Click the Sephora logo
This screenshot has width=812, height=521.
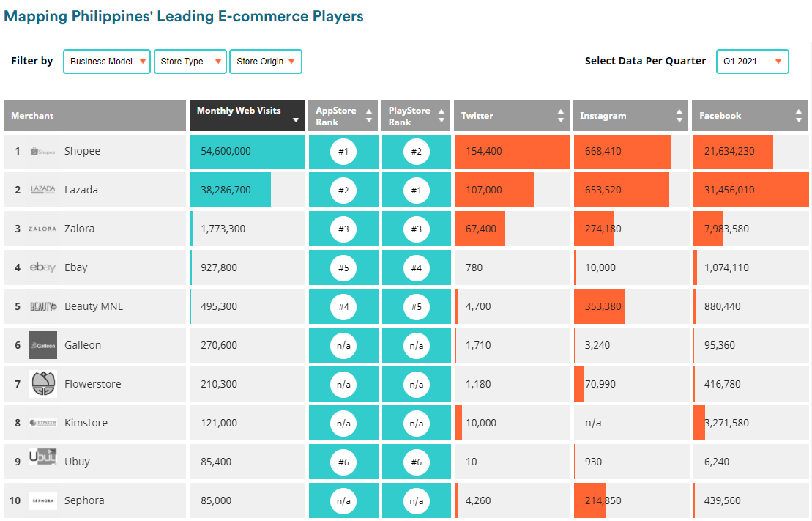tap(43, 500)
